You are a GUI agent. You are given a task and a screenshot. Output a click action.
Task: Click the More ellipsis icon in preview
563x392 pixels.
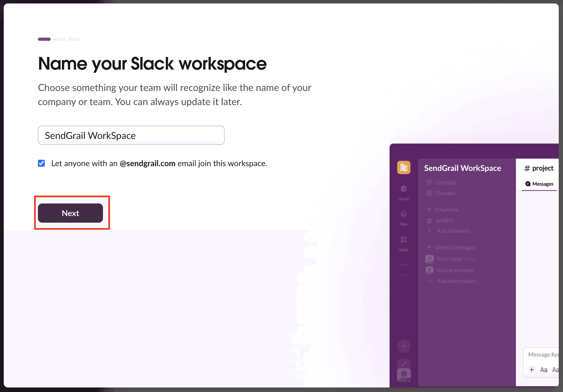[x=403, y=265]
